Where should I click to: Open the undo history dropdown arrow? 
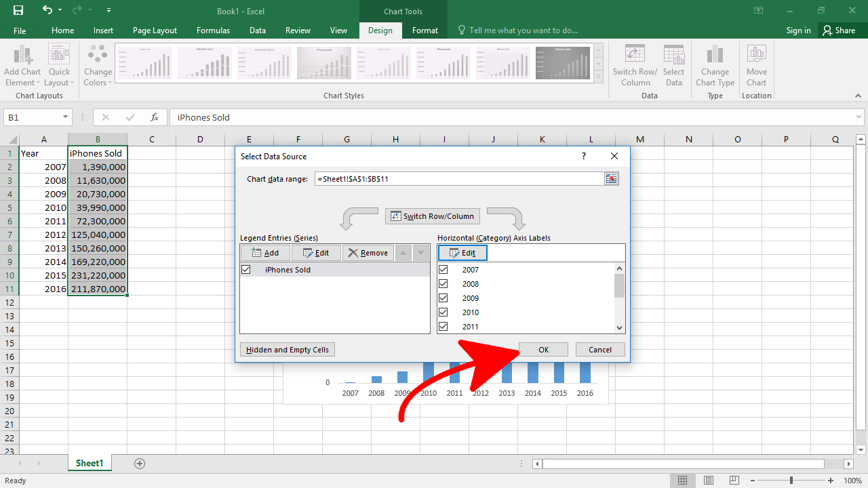point(60,10)
